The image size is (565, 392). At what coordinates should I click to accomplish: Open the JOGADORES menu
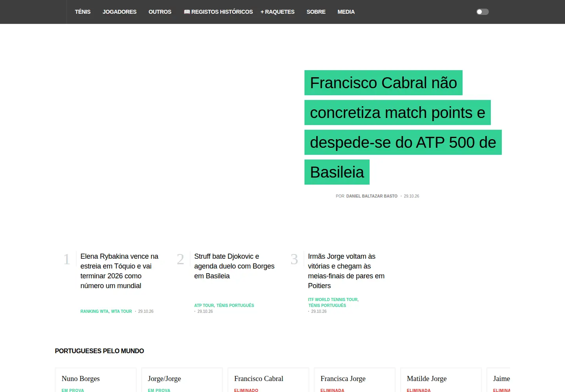pyautogui.click(x=120, y=12)
